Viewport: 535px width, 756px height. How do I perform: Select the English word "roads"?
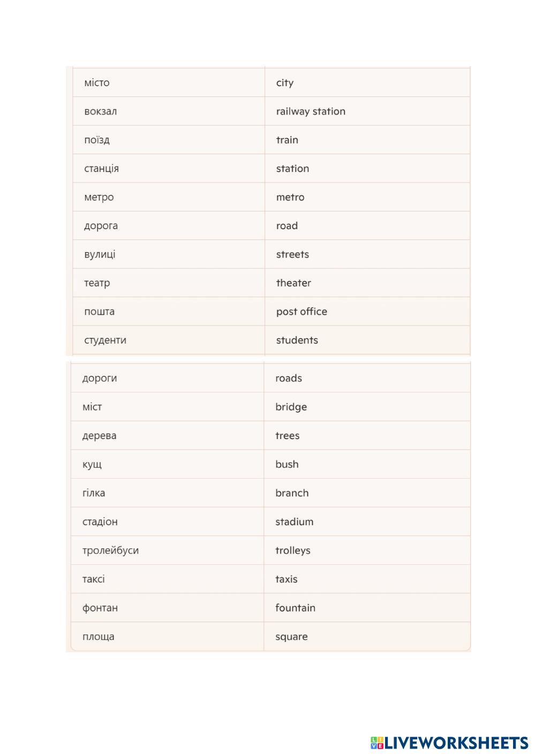(289, 379)
